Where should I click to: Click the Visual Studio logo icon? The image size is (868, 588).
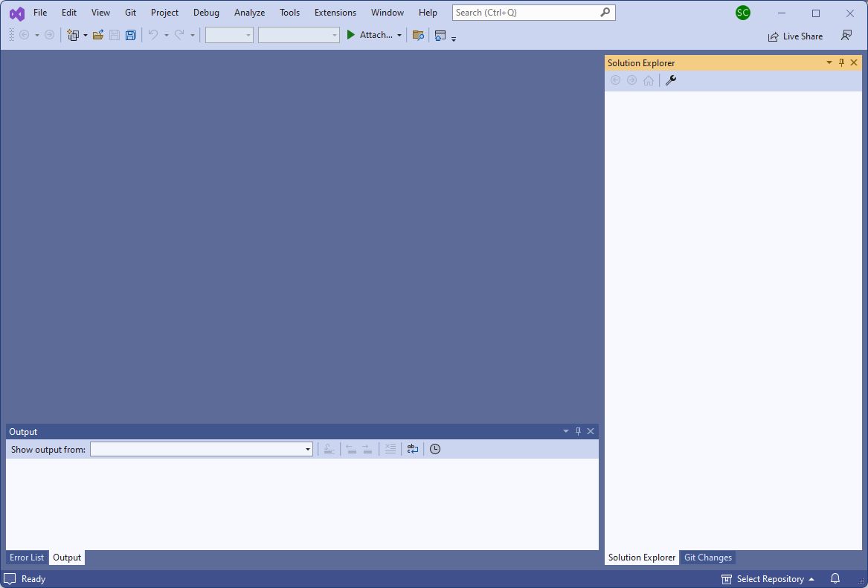coord(17,13)
